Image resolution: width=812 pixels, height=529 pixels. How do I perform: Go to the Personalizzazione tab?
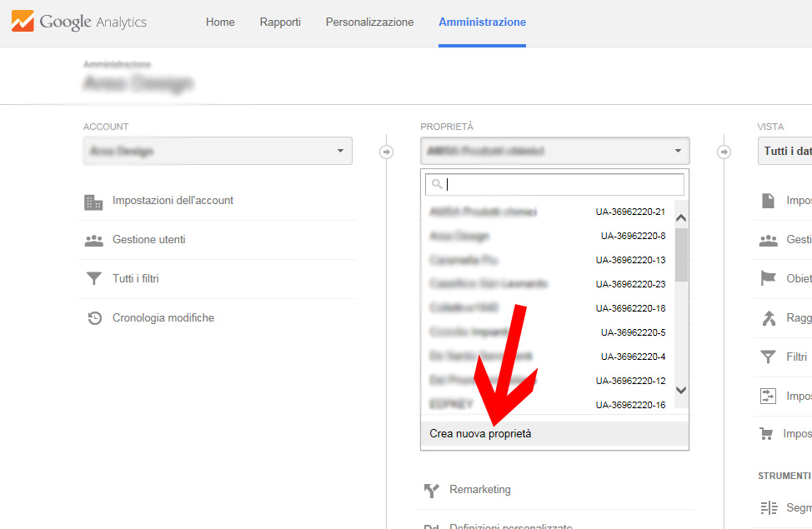369,22
